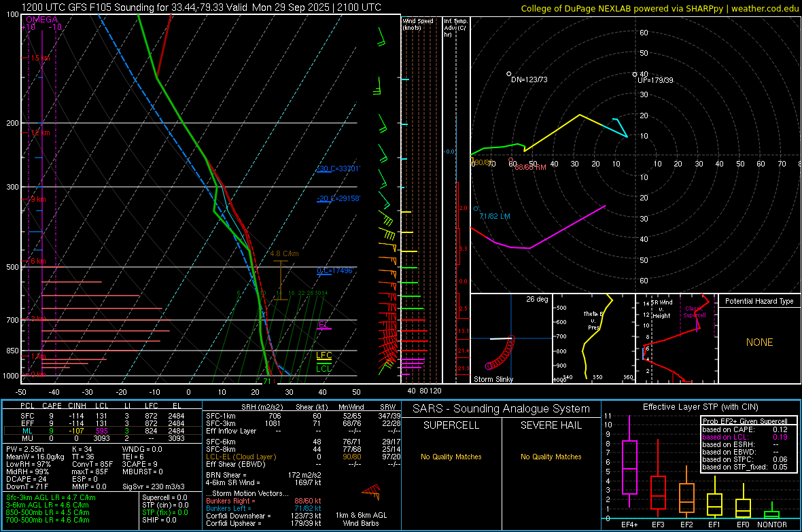
Task: Click the based on STP_fixed probability row
Action: (745, 467)
